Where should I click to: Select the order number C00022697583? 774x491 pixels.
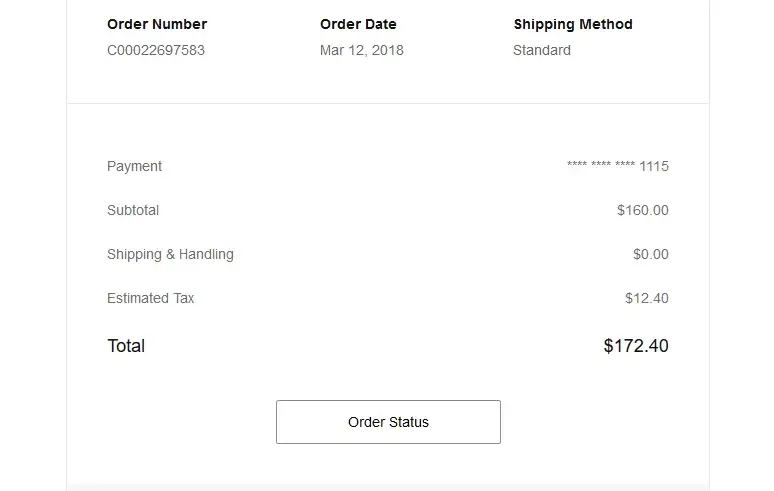156,50
